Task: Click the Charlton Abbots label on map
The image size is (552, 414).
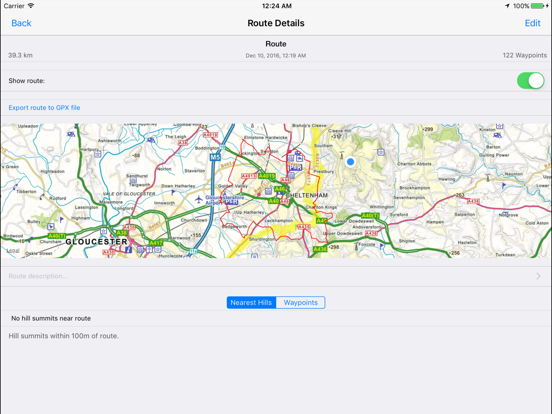Action: (x=414, y=164)
